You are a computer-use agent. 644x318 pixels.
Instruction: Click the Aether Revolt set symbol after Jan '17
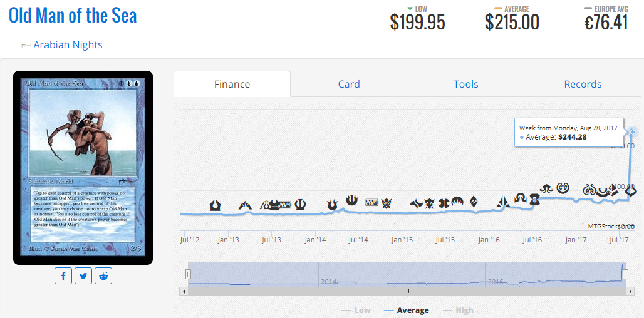click(589, 190)
